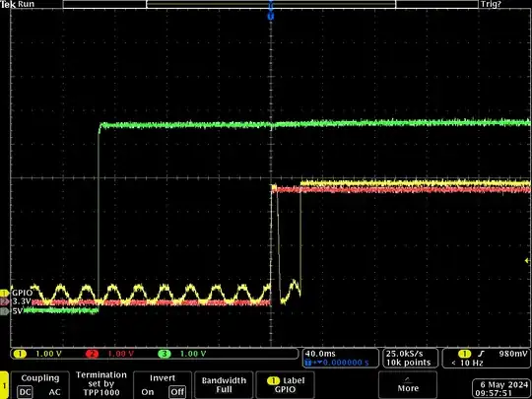Click the Trig? status indicator

[x=491, y=4]
